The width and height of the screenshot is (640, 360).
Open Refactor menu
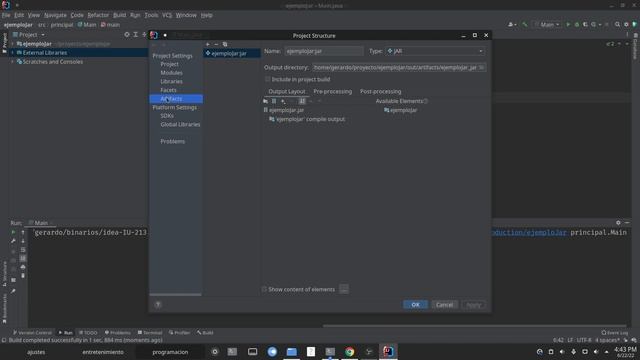tap(98, 15)
